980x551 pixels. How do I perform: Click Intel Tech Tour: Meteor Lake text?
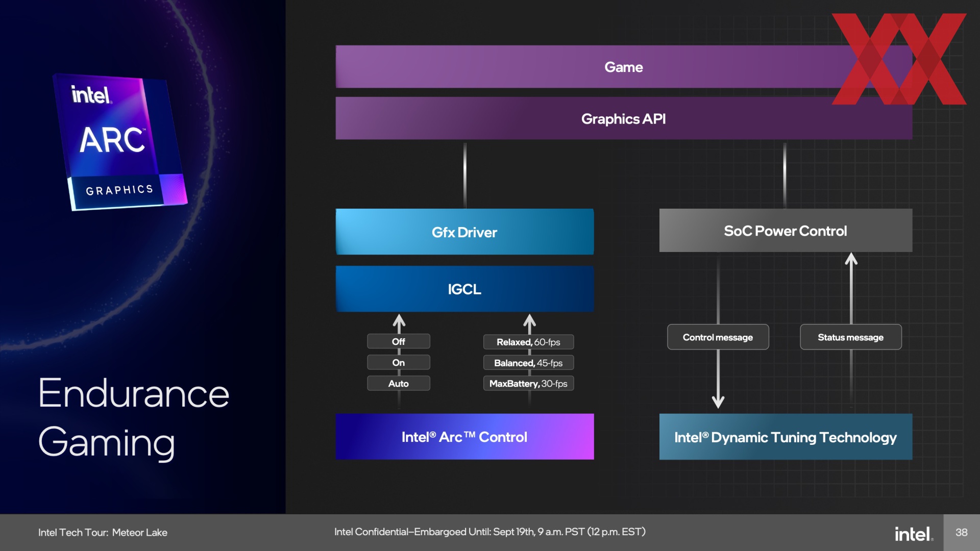click(x=103, y=532)
